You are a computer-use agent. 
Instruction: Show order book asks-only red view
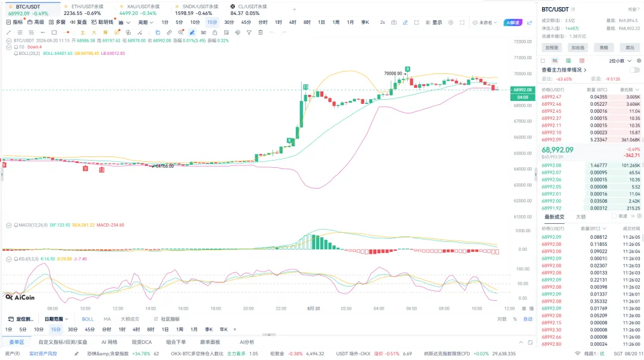tap(582, 61)
